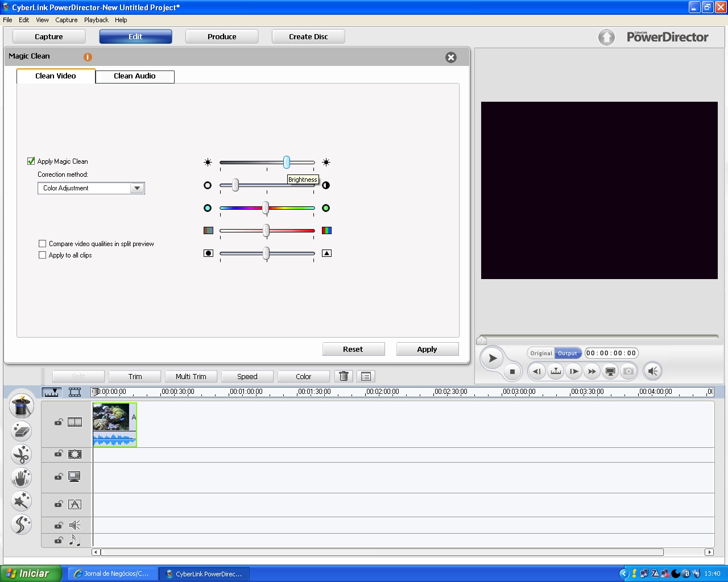Toggle lock on the voice track
The height and width of the screenshot is (582, 728).
[59, 525]
